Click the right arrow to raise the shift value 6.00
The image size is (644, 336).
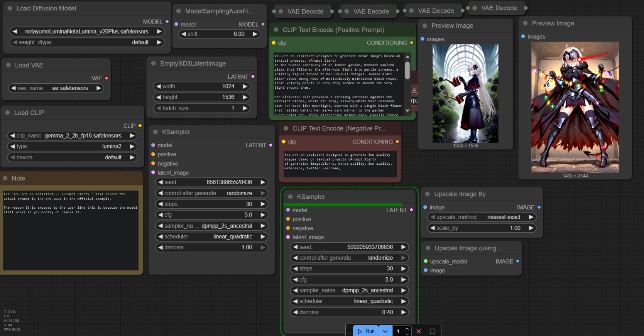point(255,34)
